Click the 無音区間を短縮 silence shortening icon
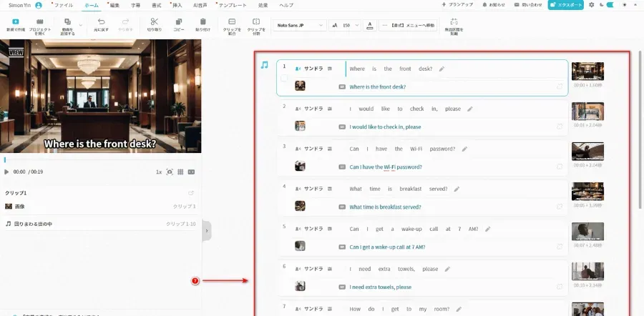 click(x=454, y=21)
